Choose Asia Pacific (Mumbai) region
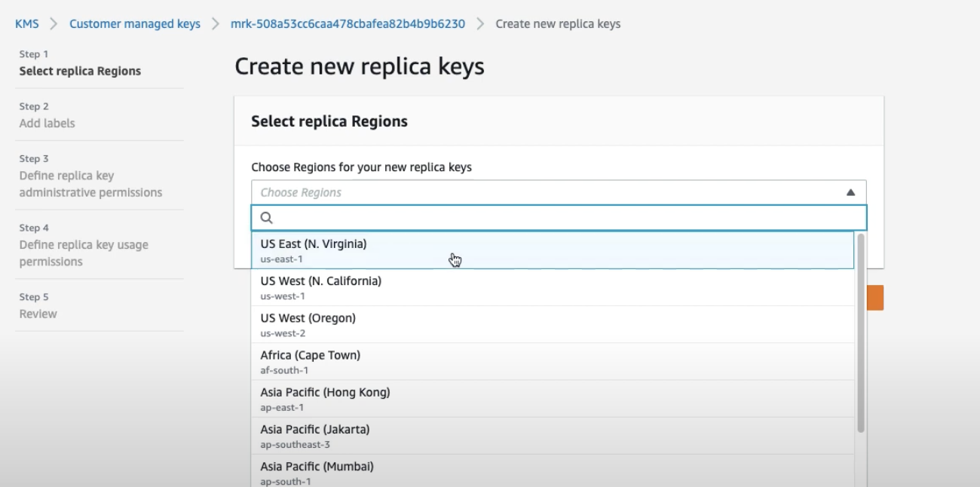The width and height of the screenshot is (980, 487). click(x=552, y=472)
